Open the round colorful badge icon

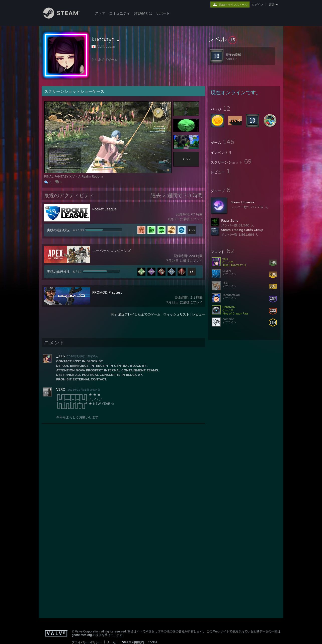270,121
